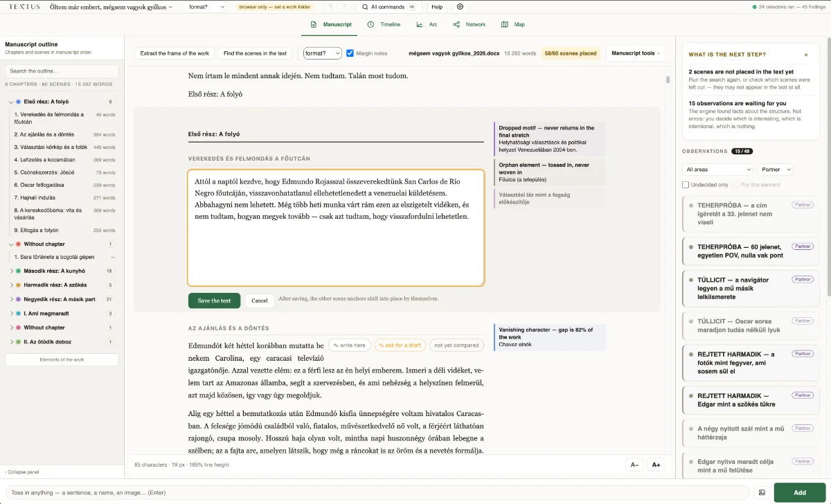This screenshot has height=504, width=831.
Task: Open the Partner filter dropdown
Action: point(776,169)
